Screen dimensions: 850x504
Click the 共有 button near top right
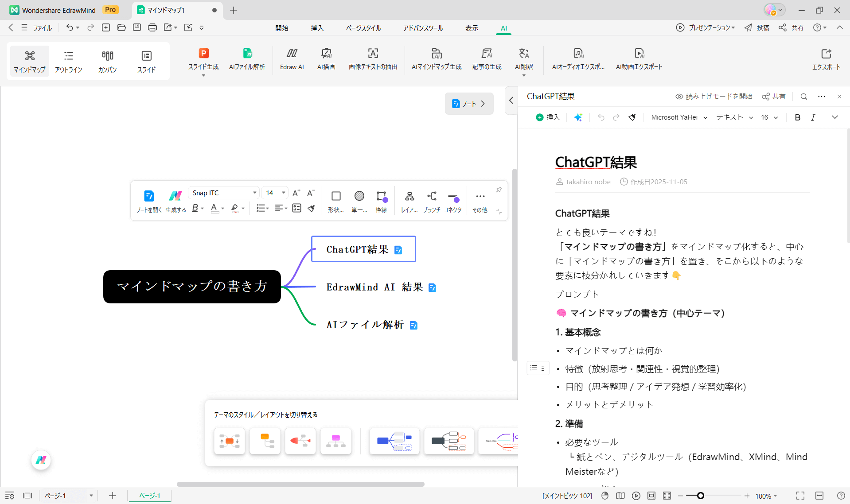[792, 27]
